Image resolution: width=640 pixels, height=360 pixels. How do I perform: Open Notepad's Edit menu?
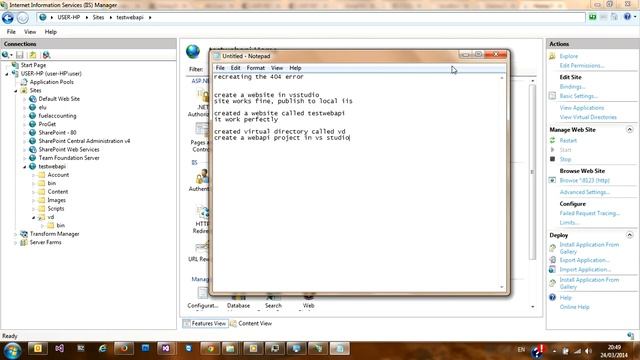[x=236, y=68]
